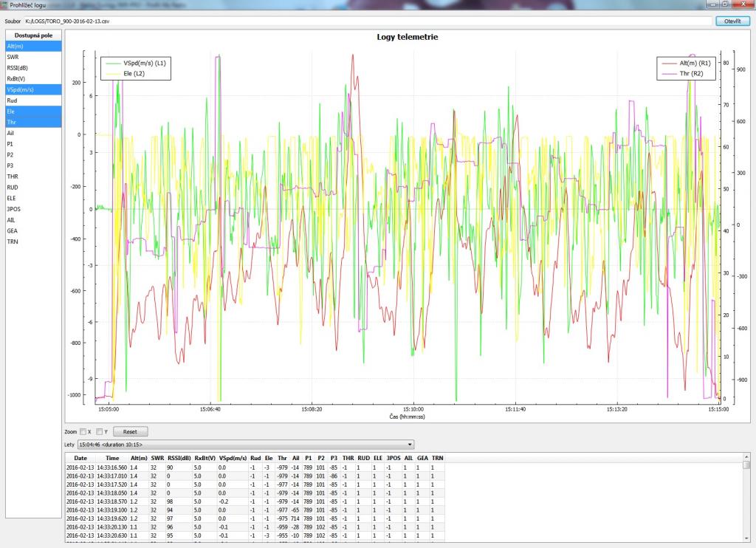Image resolution: width=756 pixels, height=548 pixels.
Task: Click the Time column header in the table
Action: tap(112, 458)
